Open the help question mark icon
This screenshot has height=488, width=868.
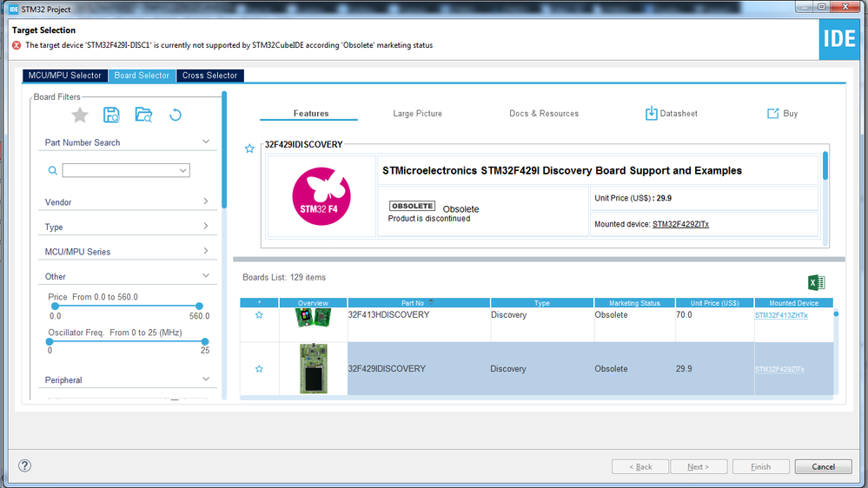pos(24,466)
